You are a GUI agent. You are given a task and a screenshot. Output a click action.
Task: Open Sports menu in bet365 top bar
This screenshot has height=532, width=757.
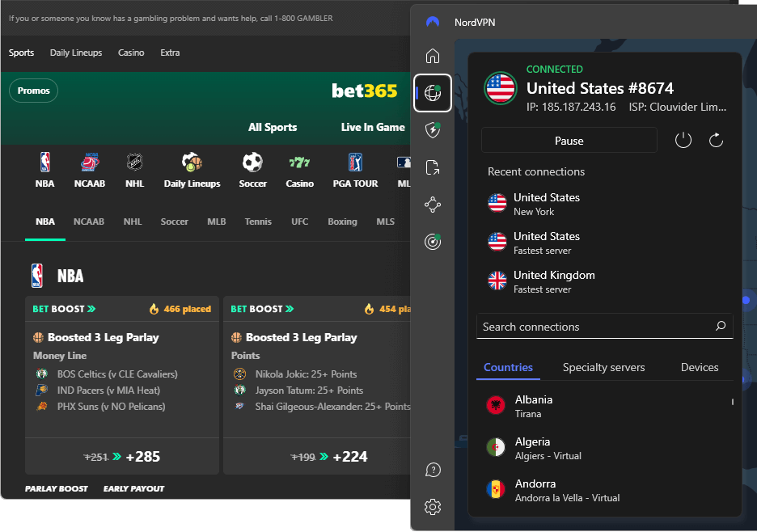tap(21, 53)
